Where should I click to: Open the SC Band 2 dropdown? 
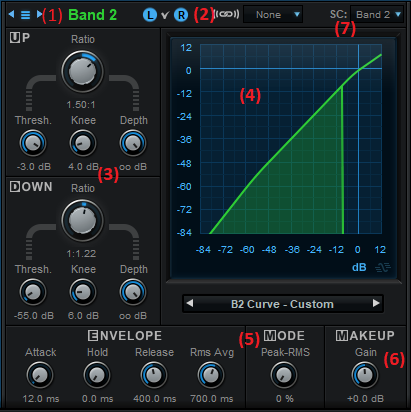[377, 15]
